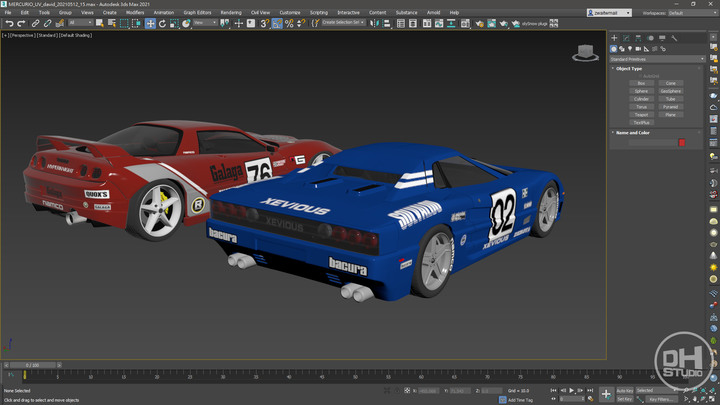
Task: Click the Torus primitive button
Action: [x=641, y=107]
